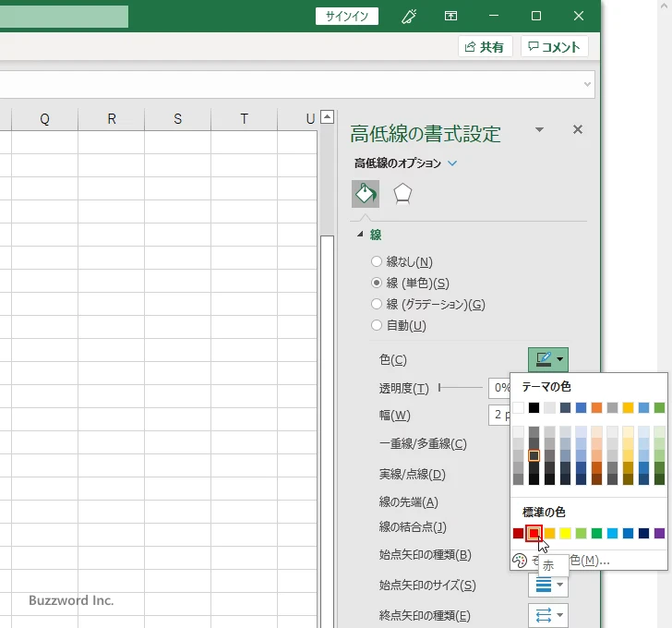Screen dimensions: 672x628
Task: Select the 自動(U) radio button
Action: coord(377,325)
